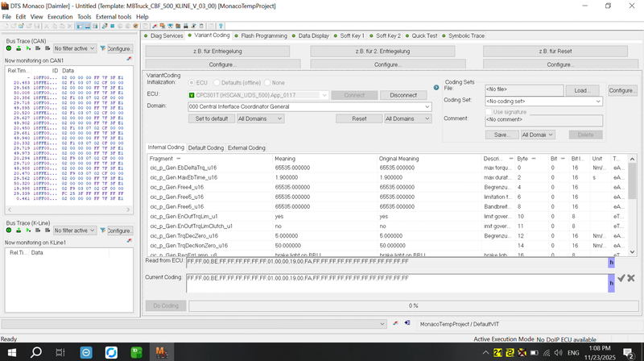Accept current coding with the checkmark icon
644x361 pixels.
tap(621, 278)
